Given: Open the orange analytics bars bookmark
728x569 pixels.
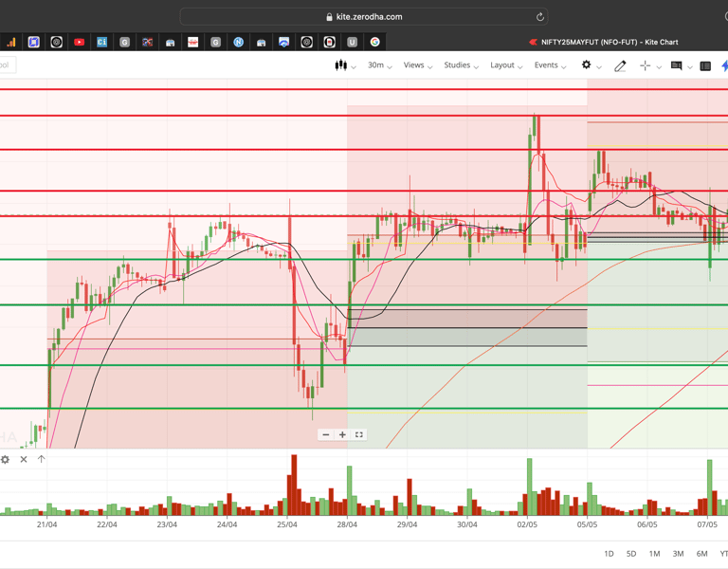Looking at the screenshot, I should (x=11, y=43).
